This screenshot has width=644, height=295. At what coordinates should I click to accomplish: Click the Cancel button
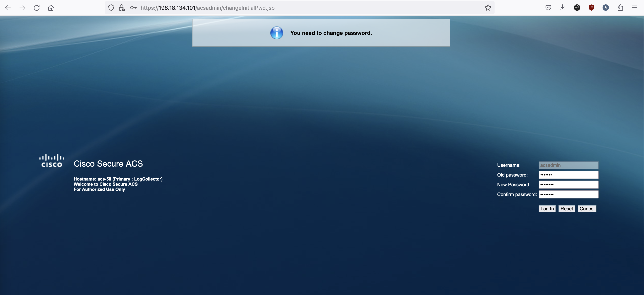coord(587,209)
